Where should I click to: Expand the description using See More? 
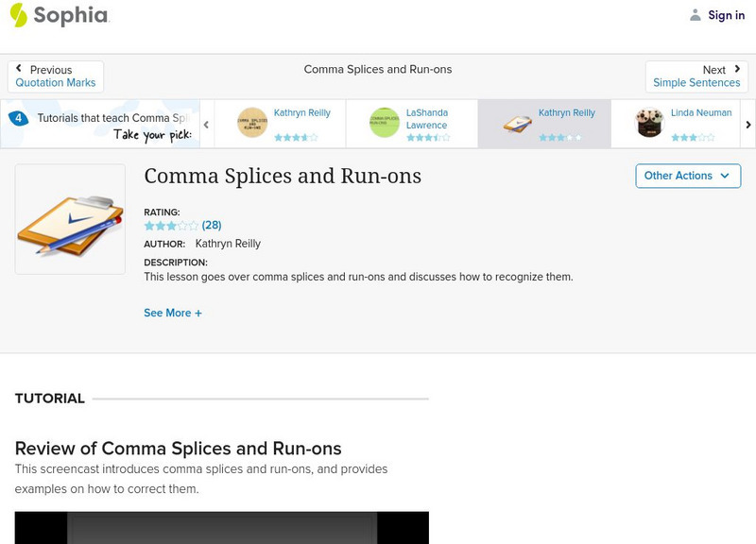coord(173,313)
